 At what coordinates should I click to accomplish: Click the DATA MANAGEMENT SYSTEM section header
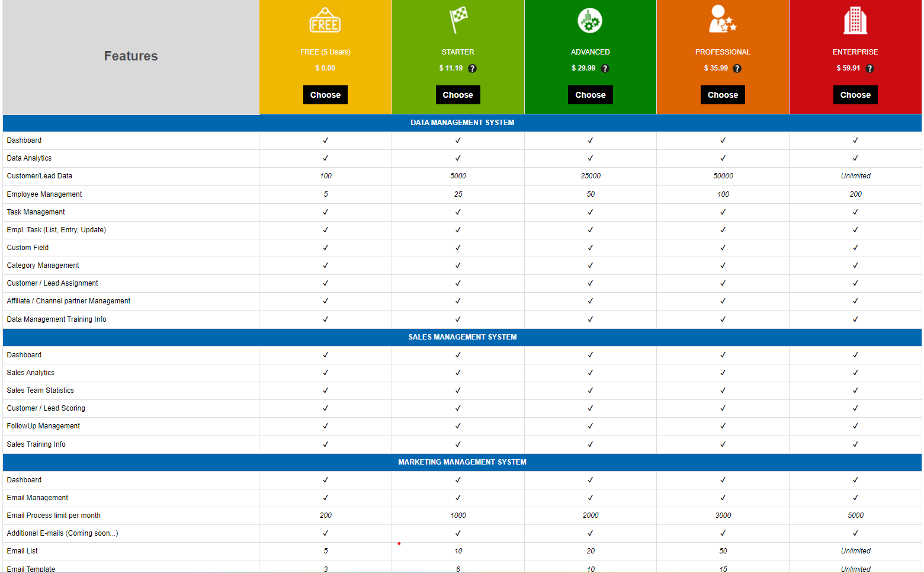coord(462,123)
